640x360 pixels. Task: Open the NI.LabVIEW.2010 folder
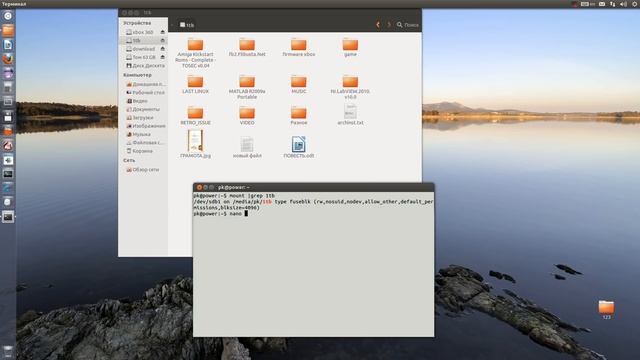click(350, 82)
